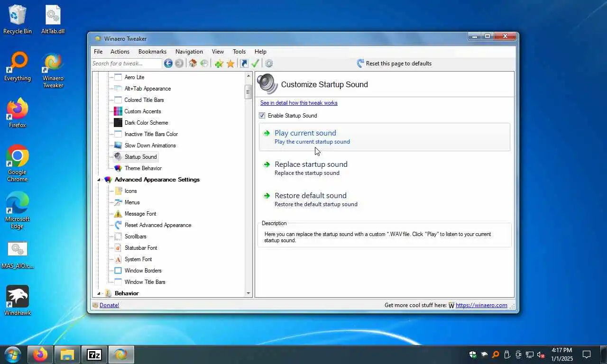Click the Windows Start button
607x364 pixels.
(x=12, y=355)
